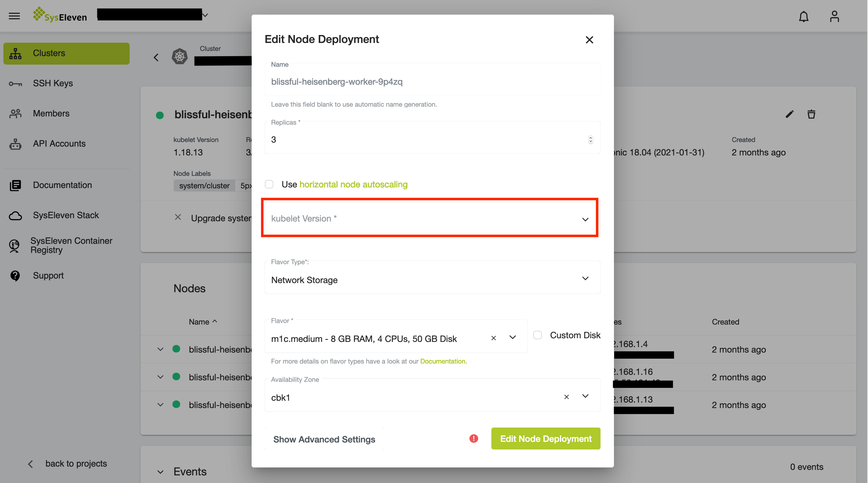
Task: Close the Edit Node Deployment dialog
Action: pyautogui.click(x=589, y=40)
